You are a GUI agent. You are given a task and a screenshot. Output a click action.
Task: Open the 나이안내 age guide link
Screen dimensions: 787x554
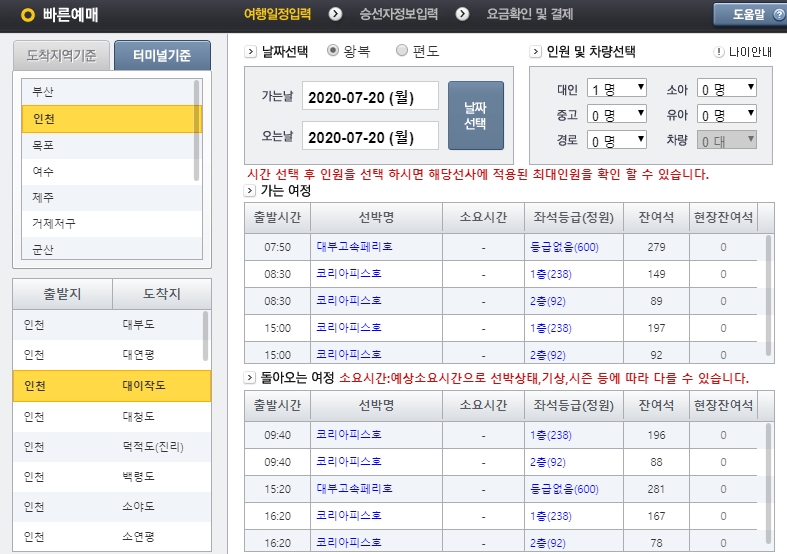coord(750,52)
